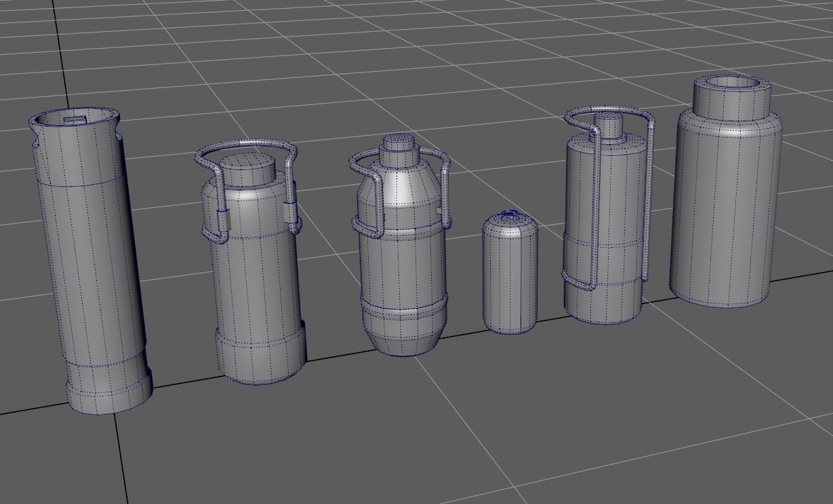Select the tall open-top cylinder model
The image size is (833, 504).
click(x=91, y=261)
